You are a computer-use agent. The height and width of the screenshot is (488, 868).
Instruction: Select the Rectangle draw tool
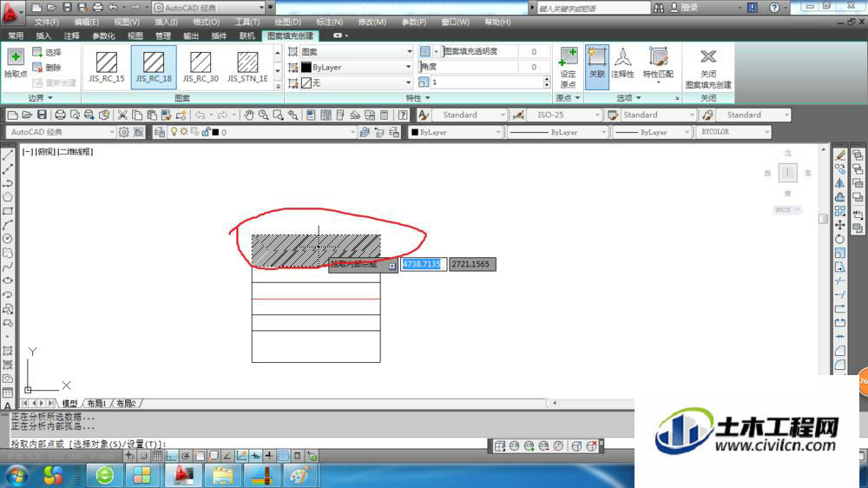click(x=8, y=211)
